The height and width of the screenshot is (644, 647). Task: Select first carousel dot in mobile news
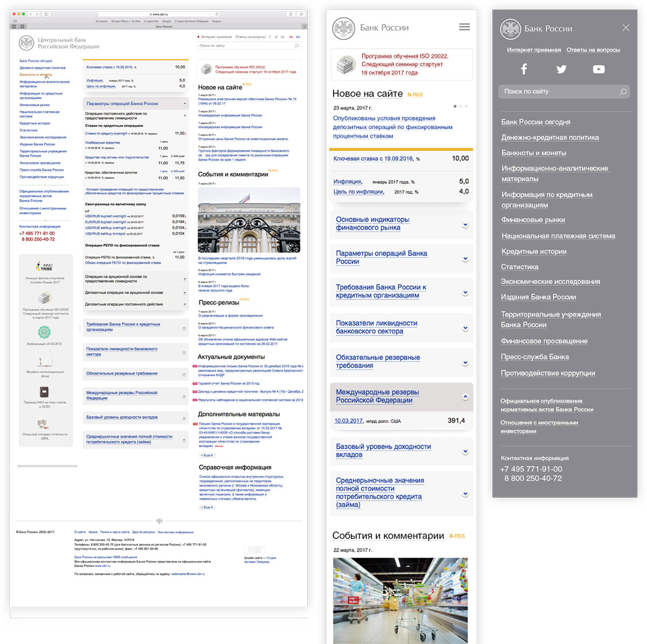point(455,106)
